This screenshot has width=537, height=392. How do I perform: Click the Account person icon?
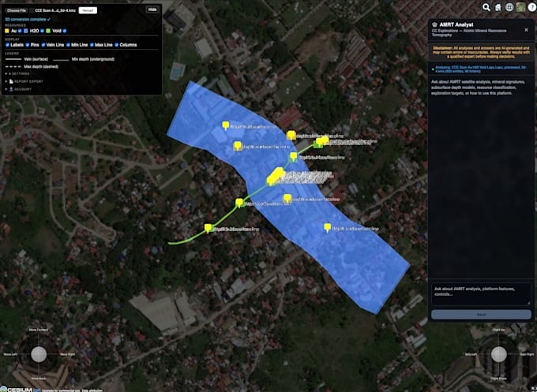11,89
